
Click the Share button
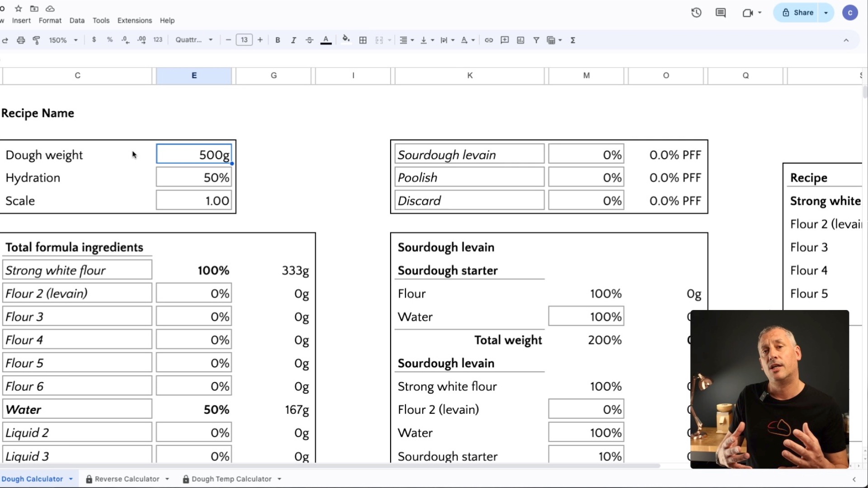(x=798, y=13)
